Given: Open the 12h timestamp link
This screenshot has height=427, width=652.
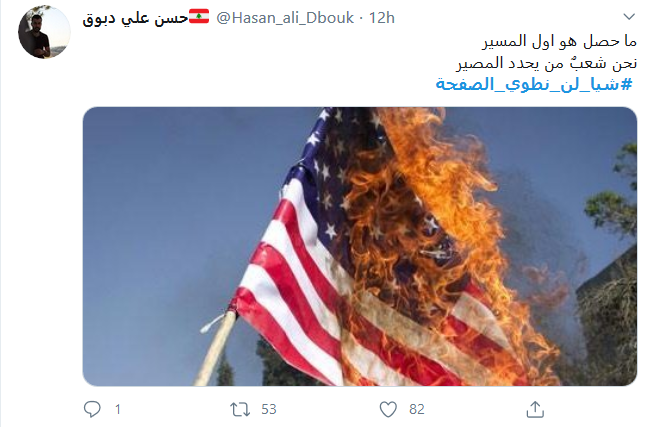Looking at the screenshot, I should pyautogui.click(x=382, y=18).
